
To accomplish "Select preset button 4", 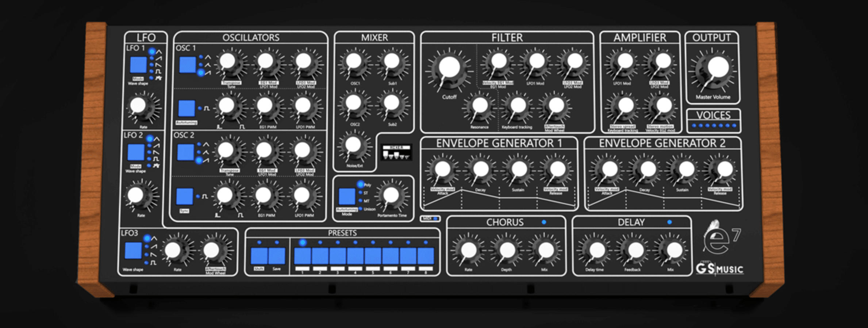I will tap(355, 256).
